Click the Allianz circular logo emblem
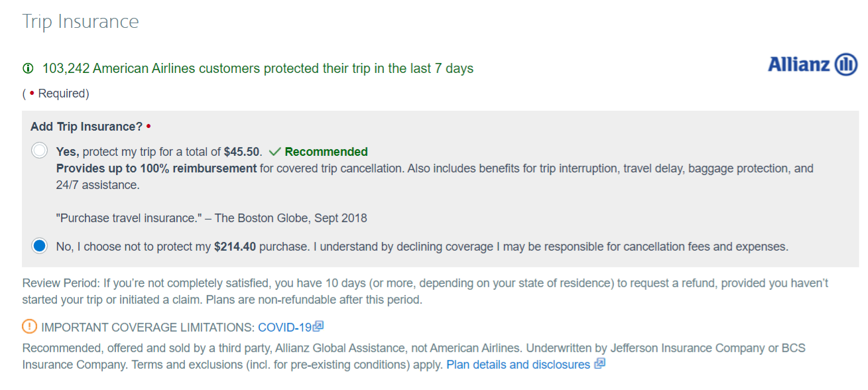The image size is (868, 390). 845,64
